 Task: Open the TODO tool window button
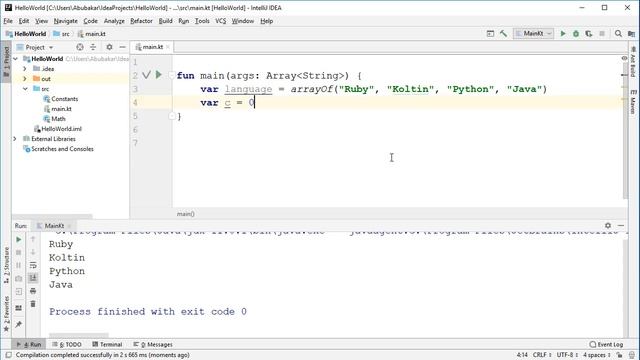(x=67, y=344)
